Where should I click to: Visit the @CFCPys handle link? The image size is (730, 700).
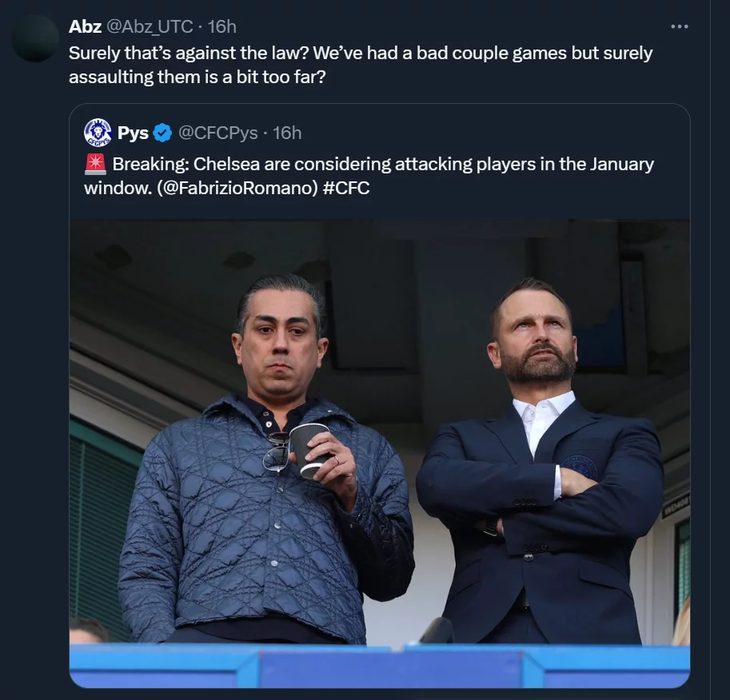(217, 133)
